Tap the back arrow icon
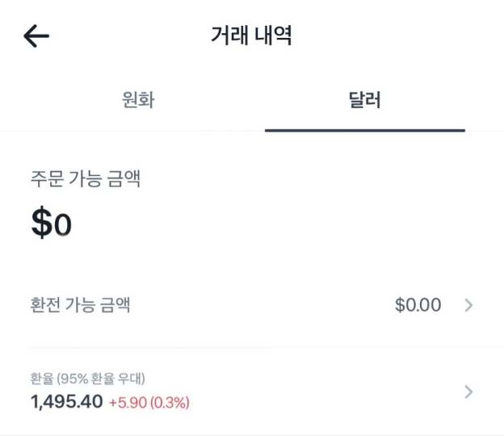This screenshot has height=436, width=504. (36, 36)
